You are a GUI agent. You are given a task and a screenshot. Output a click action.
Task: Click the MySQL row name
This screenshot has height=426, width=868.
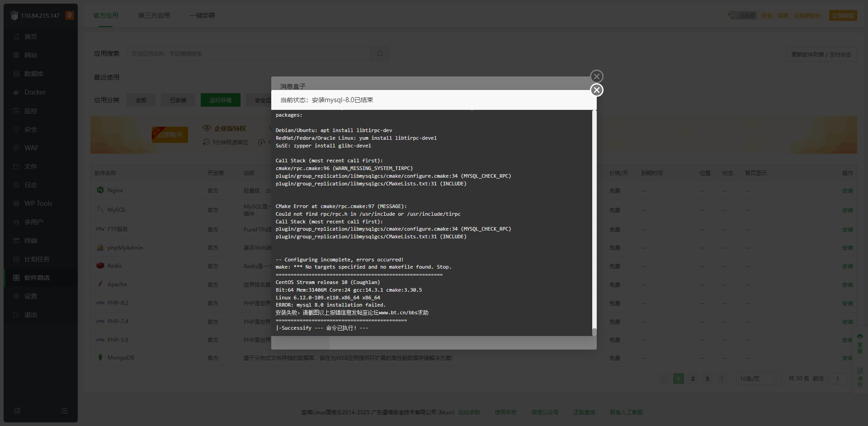click(117, 210)
